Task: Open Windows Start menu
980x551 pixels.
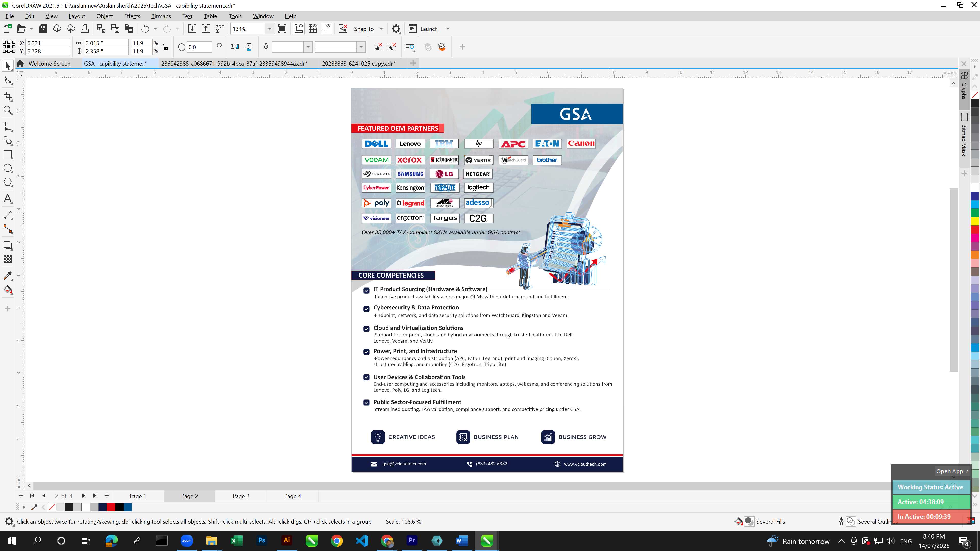Action: click(x=12, y=540)
